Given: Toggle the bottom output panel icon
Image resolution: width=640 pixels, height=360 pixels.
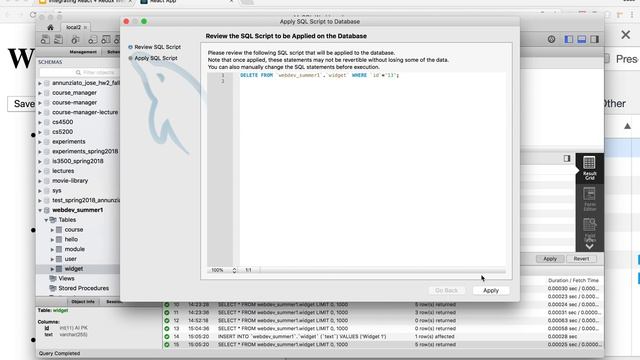Looking at the screenshot, I should (582, 39).
